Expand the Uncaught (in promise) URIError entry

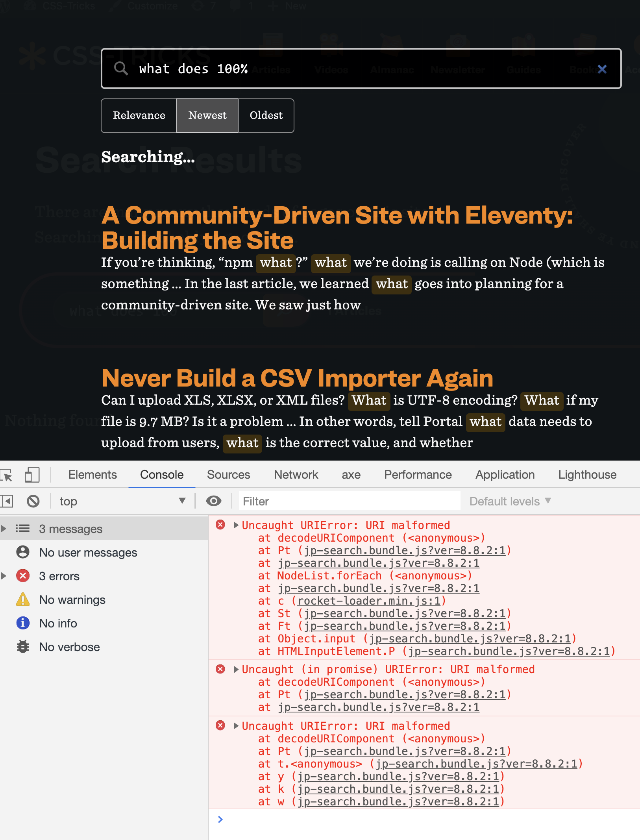(x=236, y=669)
